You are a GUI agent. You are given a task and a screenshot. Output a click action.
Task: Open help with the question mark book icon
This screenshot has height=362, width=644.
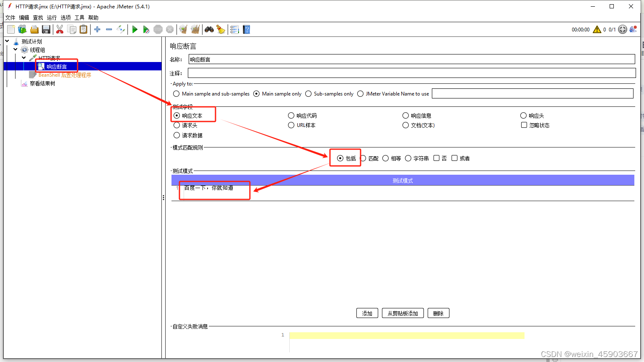pyautogui.click(x=246, y=29)
